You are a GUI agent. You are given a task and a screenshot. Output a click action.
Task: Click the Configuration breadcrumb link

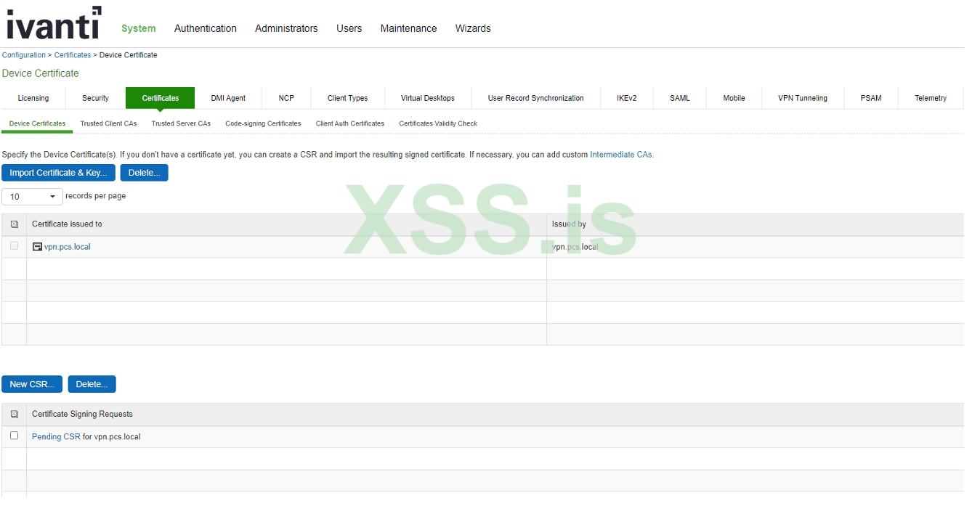(x=24, y=55)
